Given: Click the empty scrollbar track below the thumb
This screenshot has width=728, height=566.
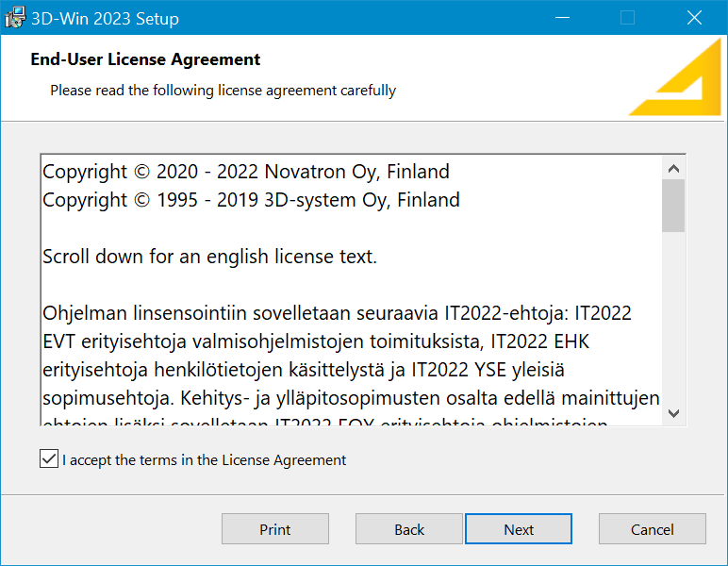Looking at the screenshot, I should point(673,321).
